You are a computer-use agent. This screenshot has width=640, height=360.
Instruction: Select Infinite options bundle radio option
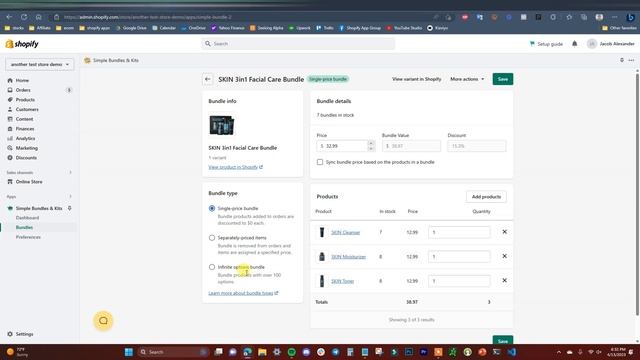pyautogui.click(x=212, y=267)
